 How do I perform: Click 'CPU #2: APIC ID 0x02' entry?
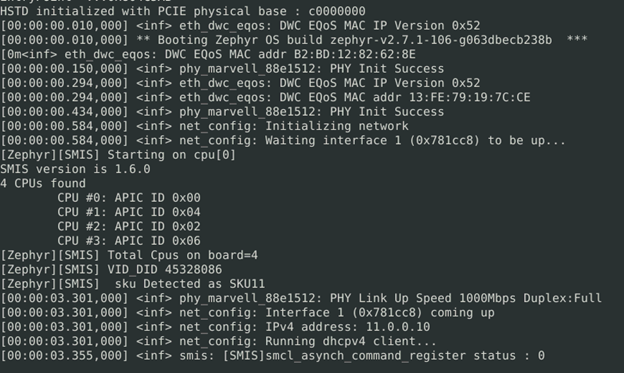pyautogui.click(x=129, y=227)
